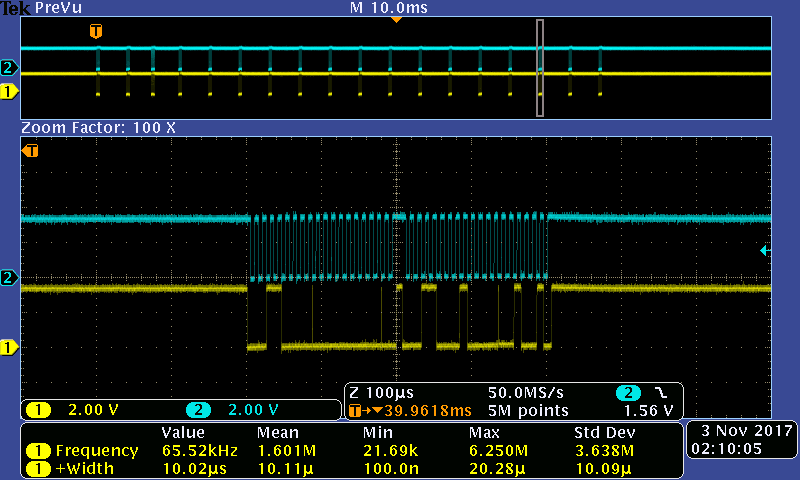Click the 5M points record length readout
This screenshot has width=800, height=480.
(528, 411)
